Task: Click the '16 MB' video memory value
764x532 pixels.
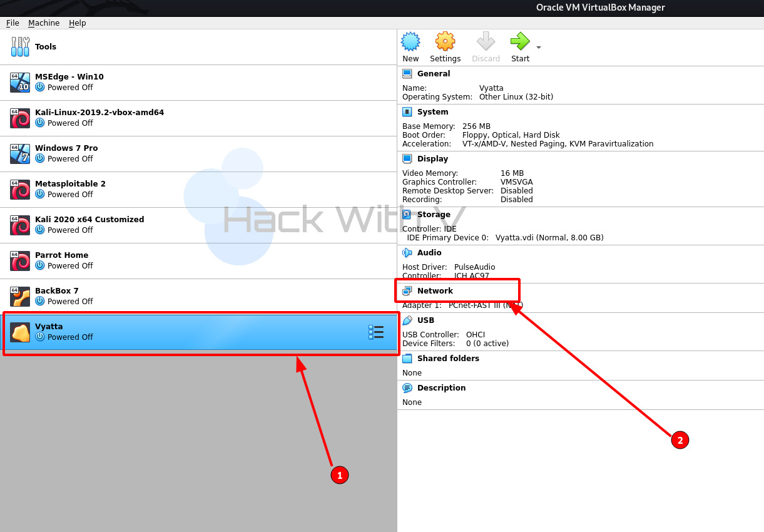Action: 512,173
